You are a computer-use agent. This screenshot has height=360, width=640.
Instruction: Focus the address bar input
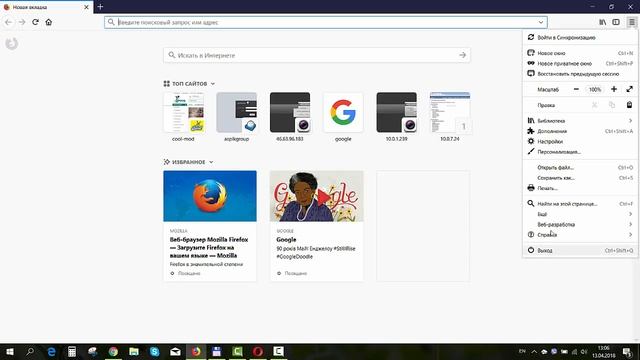pyautogui.click(x=326, y=22)
